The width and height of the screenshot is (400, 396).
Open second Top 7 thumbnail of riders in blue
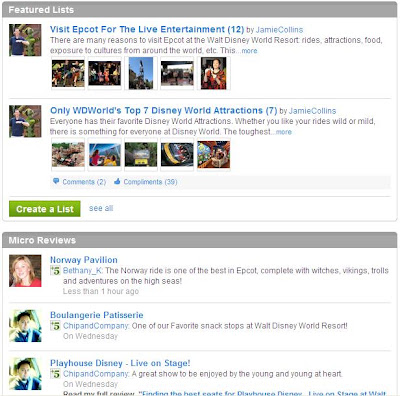(104, 155)
